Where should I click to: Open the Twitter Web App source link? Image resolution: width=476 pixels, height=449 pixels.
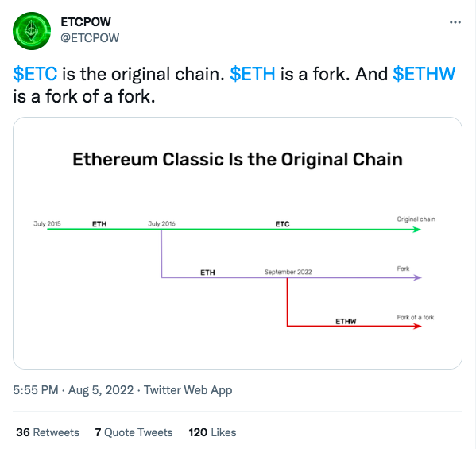[x=188, y=390]
